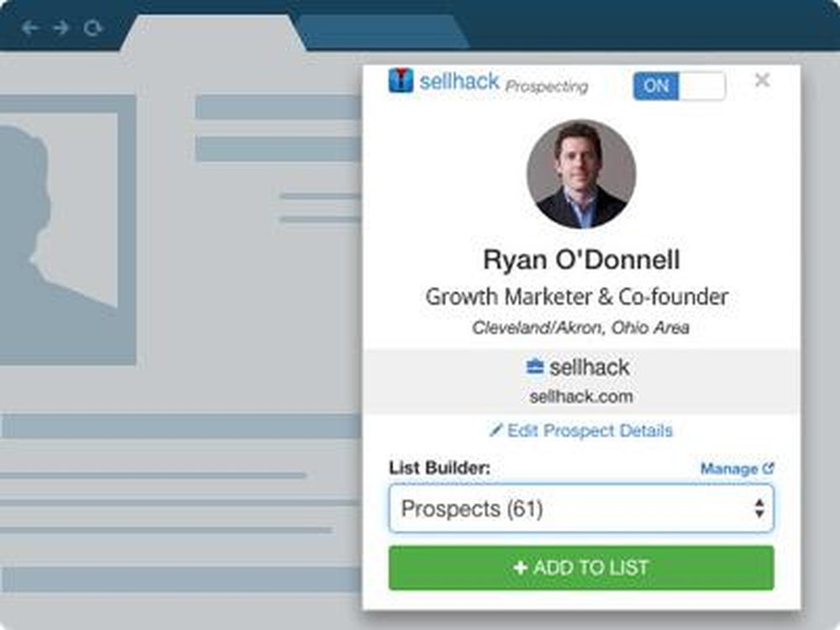This screenshot has width=840, height=630.
Task: Click the up-down arrows in the list selector
Action: [759, 508]
